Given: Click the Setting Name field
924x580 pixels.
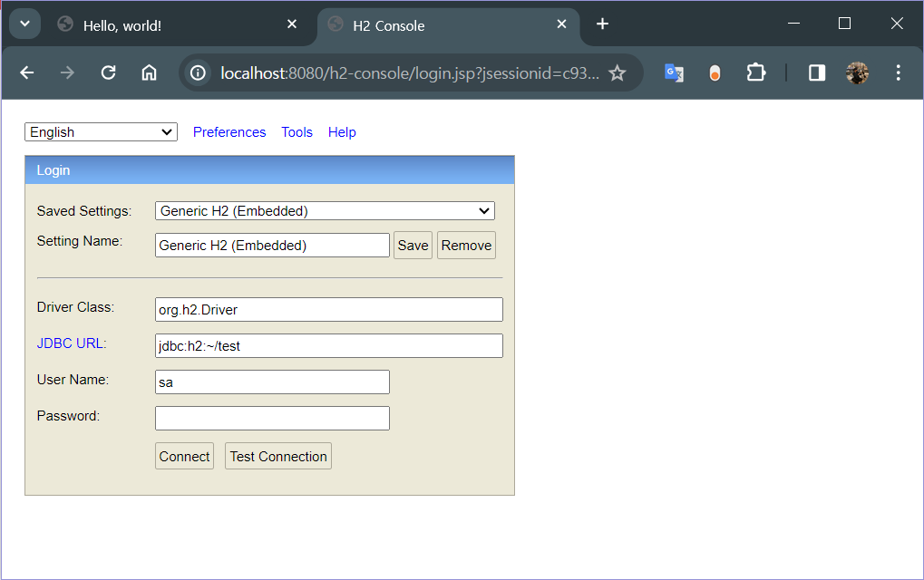Looking at the screenshot, I should pyautogui.click(x=272, y=245).
